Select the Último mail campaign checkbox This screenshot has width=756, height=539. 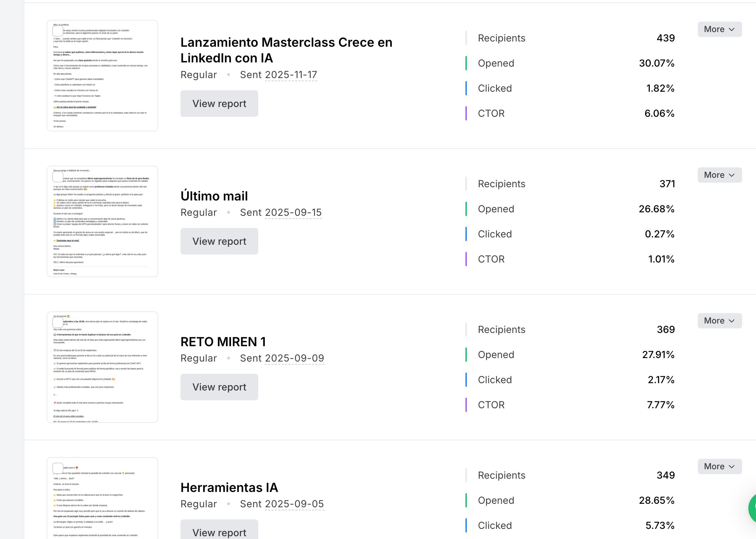pyautogui.click(x=58, y=177)
